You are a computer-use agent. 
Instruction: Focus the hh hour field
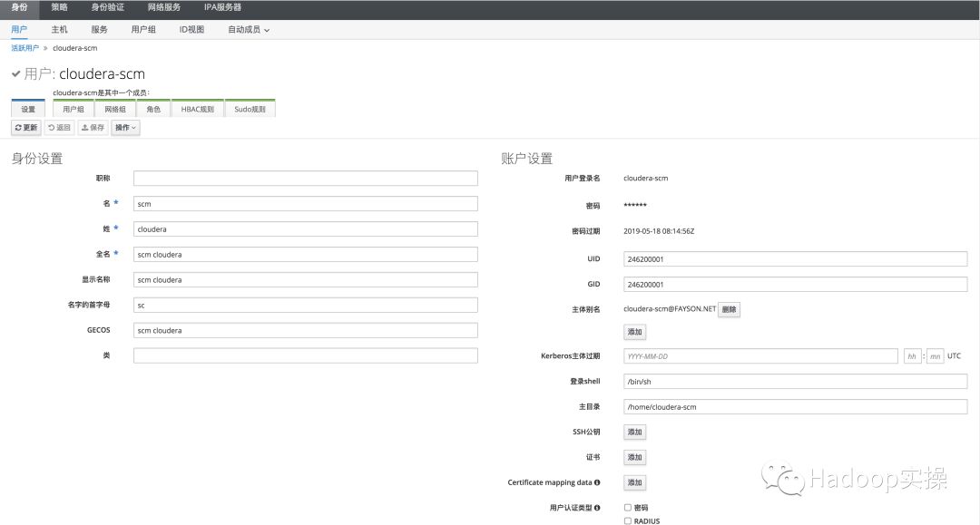[x=913, y=356]
